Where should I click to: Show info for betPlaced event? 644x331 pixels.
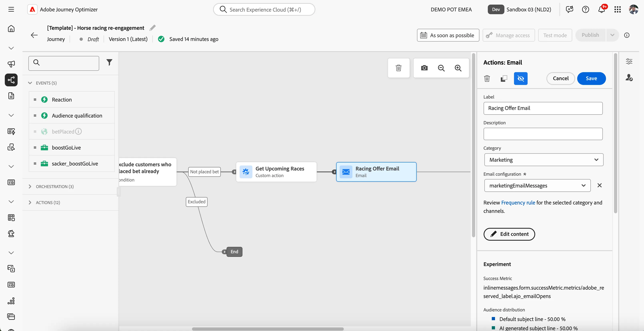(78, 131)
